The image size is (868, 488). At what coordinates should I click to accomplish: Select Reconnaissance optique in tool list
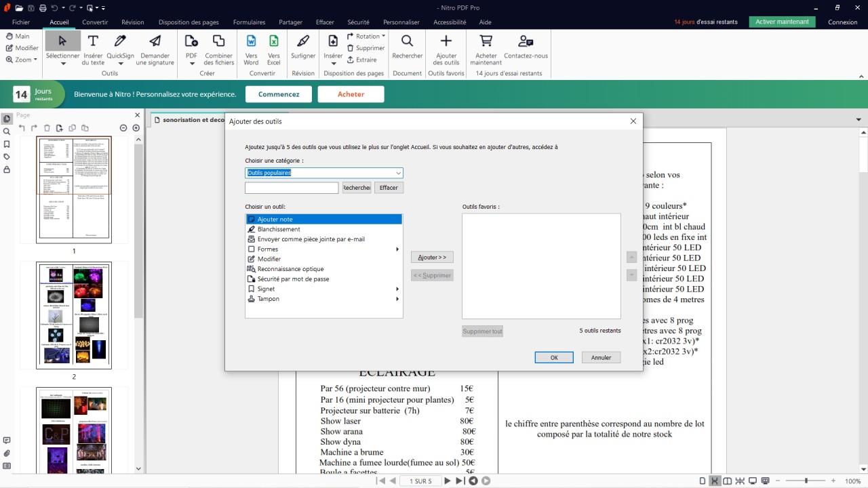coord(290,269)
